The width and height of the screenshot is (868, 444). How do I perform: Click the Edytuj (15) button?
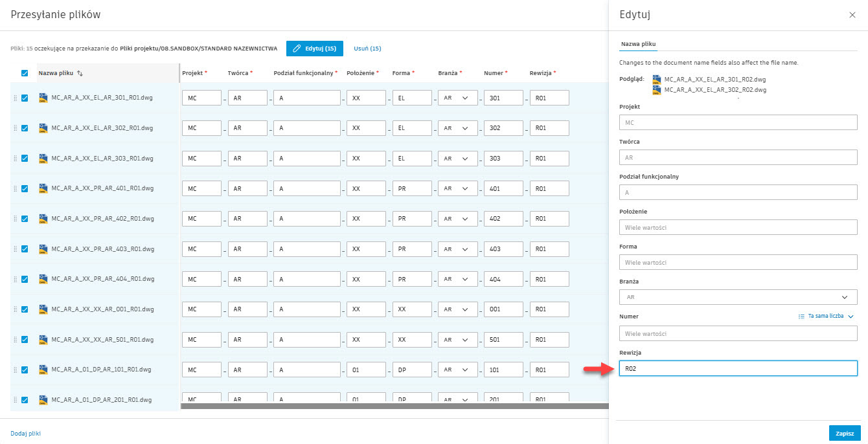[314, 49]
